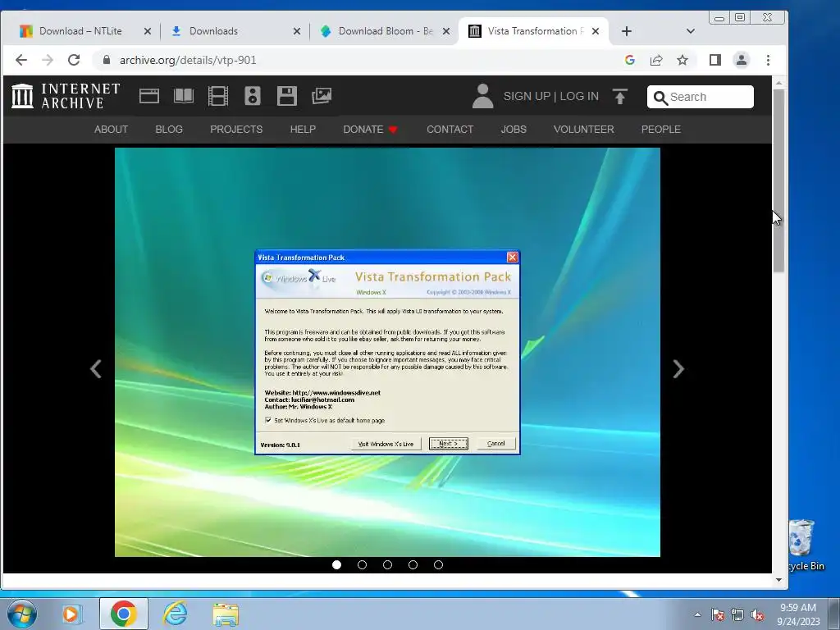Reload the archive.org page
This screenshot has height=630, width=840.
(x=74, y=60)
